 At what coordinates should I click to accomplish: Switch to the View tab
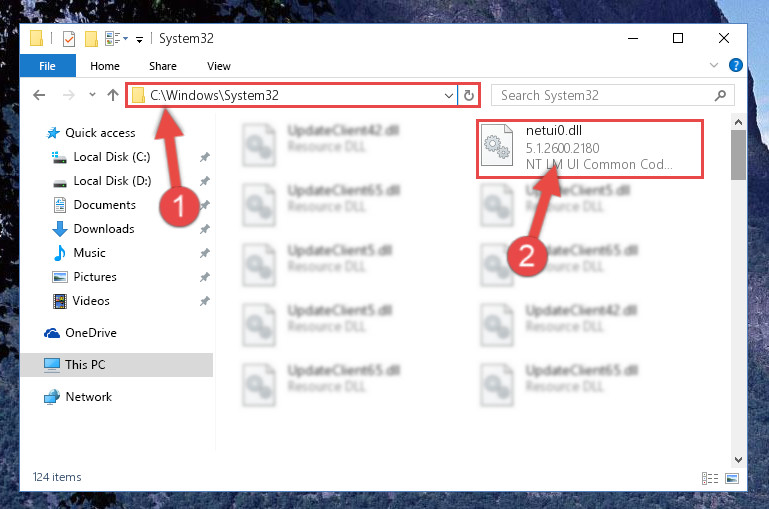click(219, 66)
